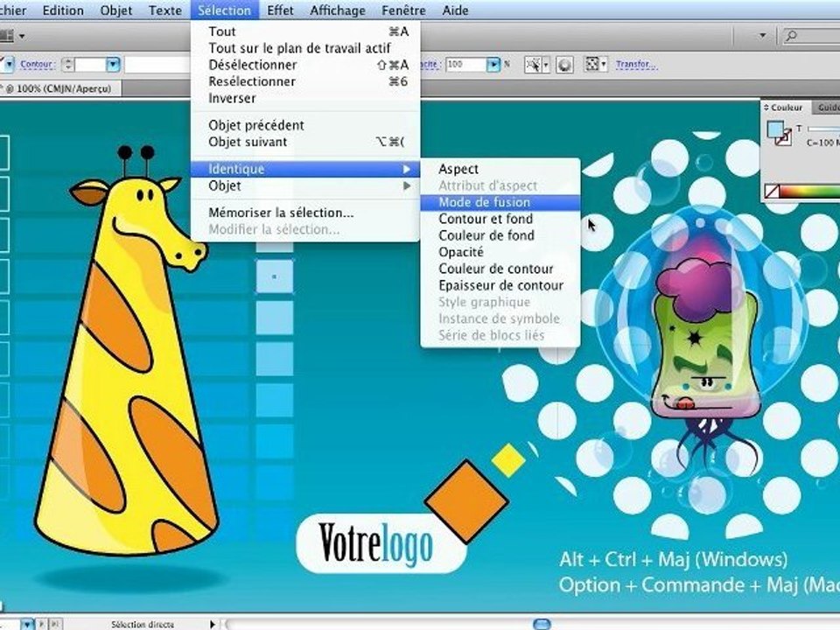Open the Effet menu
840x630 pixels.
pyautogui.click(x=280, y=10)
